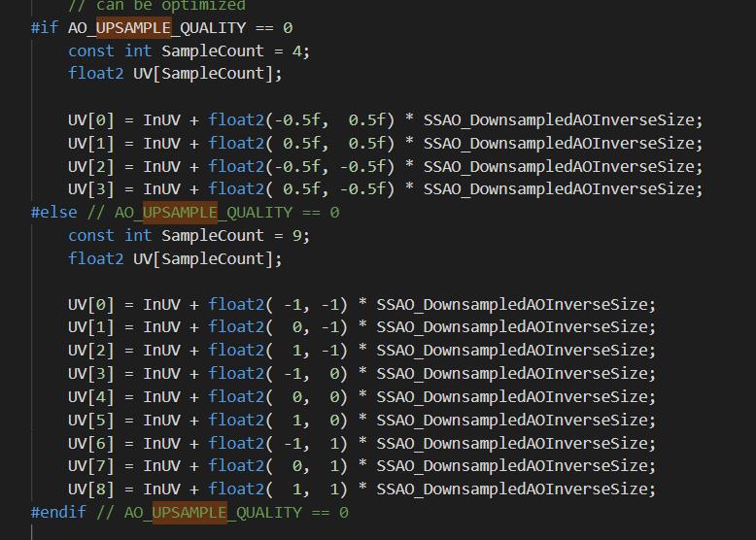
Task: Click second 'float2 UV[SampleCount];' declaration under #else
Action: (175, 258)
